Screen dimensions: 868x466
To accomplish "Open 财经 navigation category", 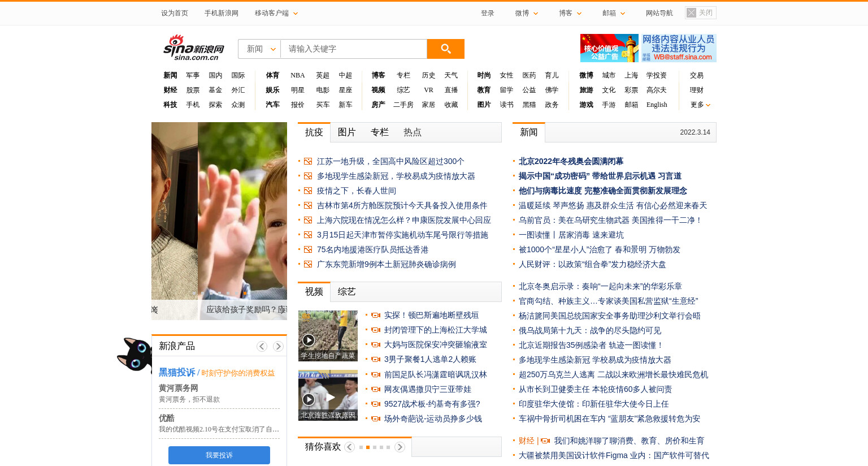I will [x=170, y=90].
